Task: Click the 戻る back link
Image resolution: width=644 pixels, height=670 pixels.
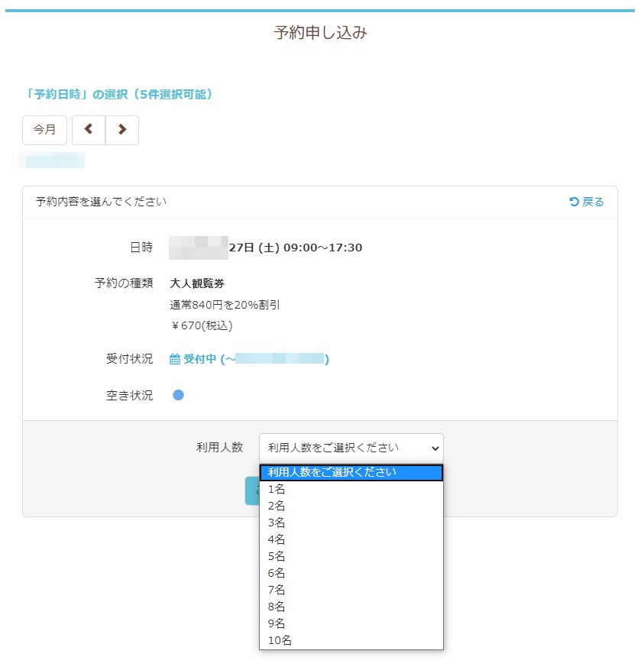Action: (x=587, y=202)
